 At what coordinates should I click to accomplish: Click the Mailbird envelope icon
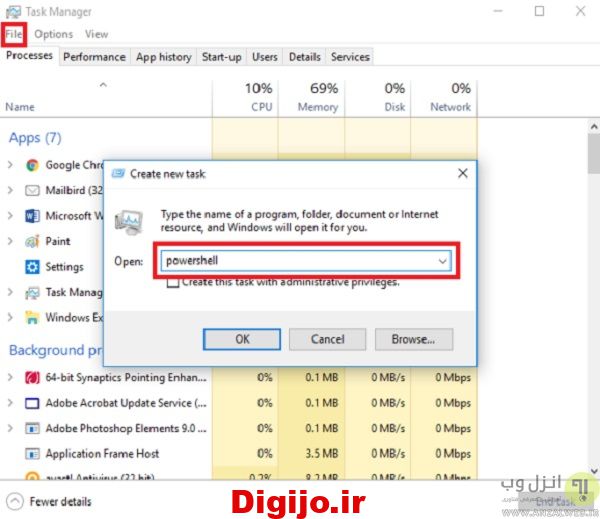tap(32, 190)
